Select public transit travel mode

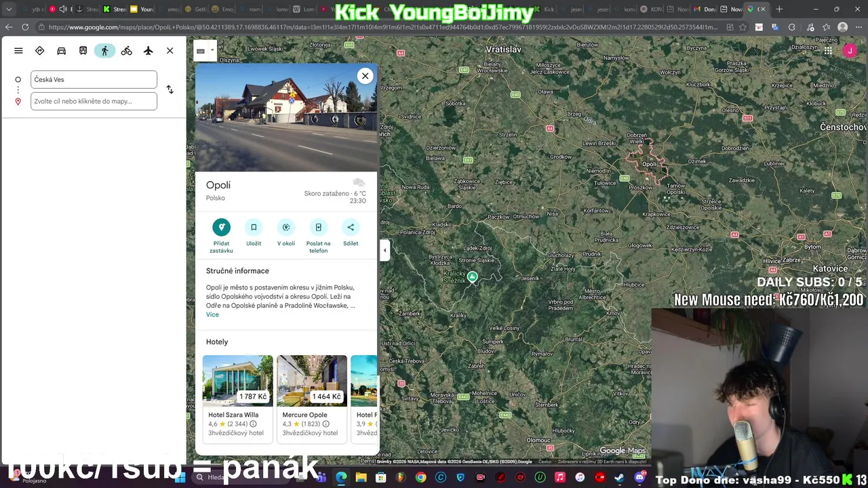[x=83, y=51]
